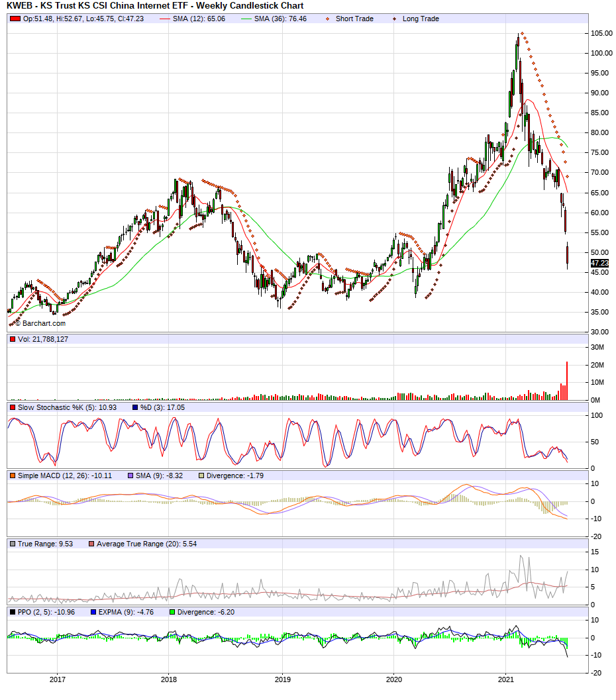Click the Barchart.com copyright text
Screen dimensions: 616x700
40,323
